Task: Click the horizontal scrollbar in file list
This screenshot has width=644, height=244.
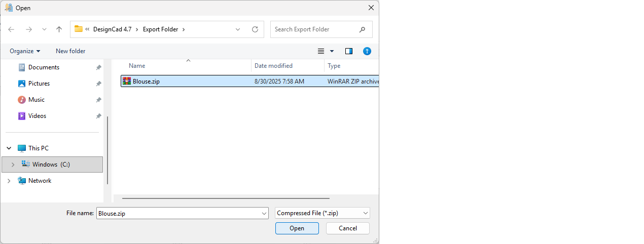Action: tap(226, 198)
